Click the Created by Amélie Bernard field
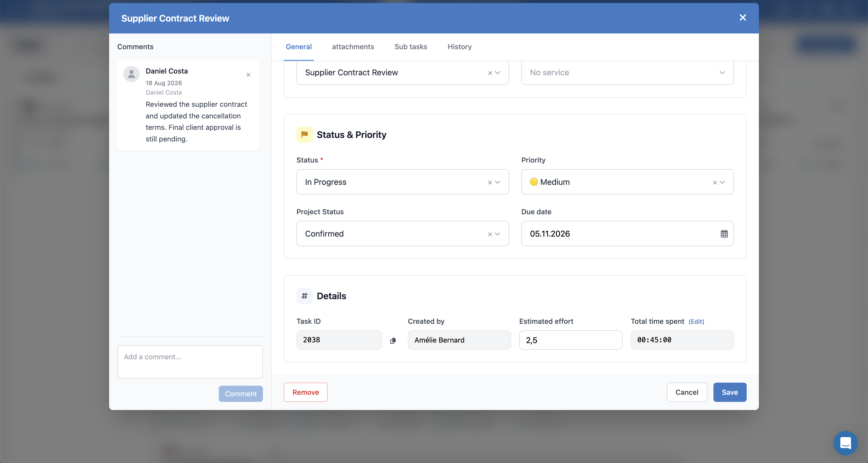This screenshot has height=463, width=868. [459, 340]
